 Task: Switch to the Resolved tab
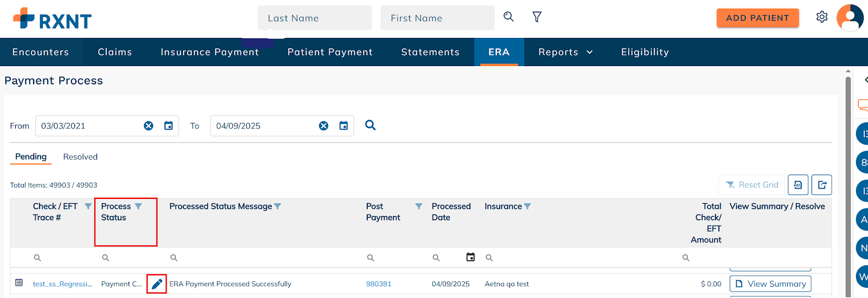[80, 157]
